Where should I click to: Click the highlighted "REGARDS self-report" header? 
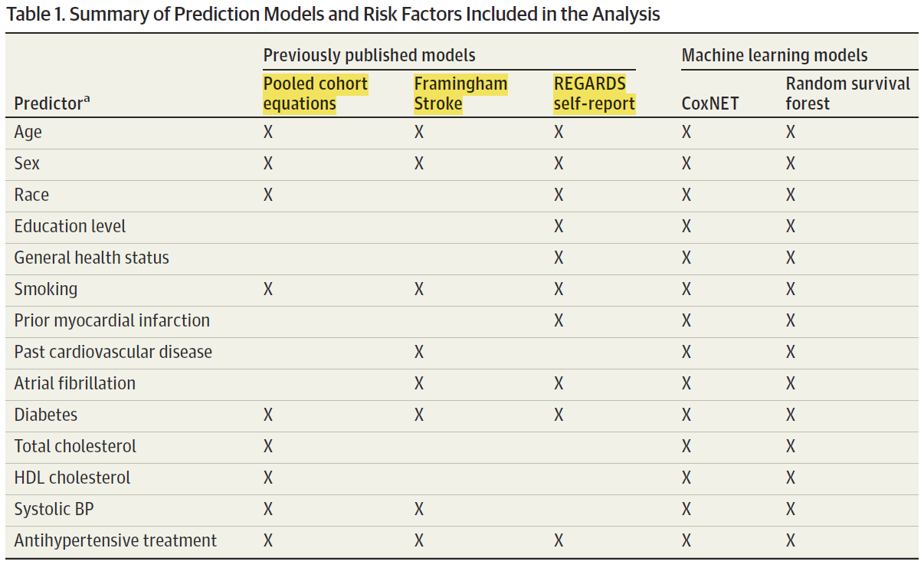click(594, 94)
